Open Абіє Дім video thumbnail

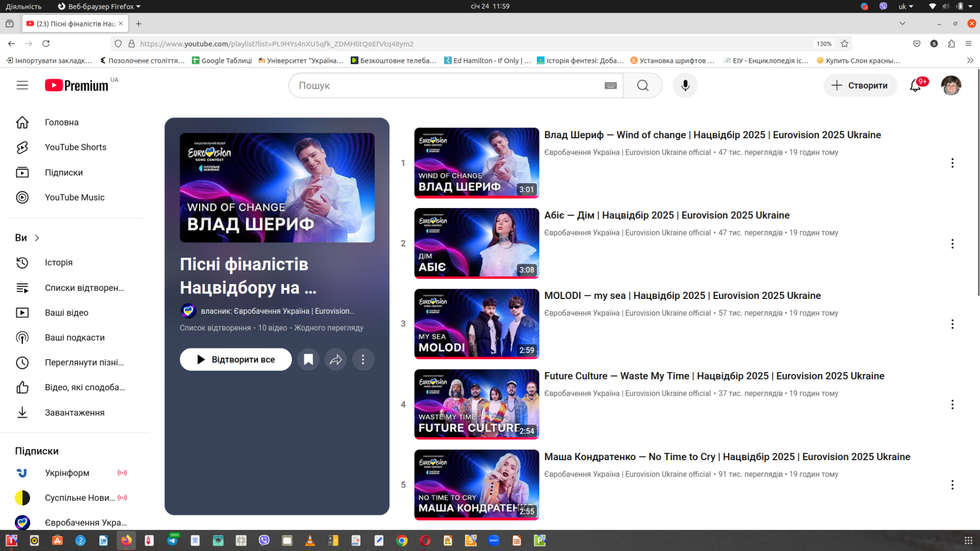point(477,243)
